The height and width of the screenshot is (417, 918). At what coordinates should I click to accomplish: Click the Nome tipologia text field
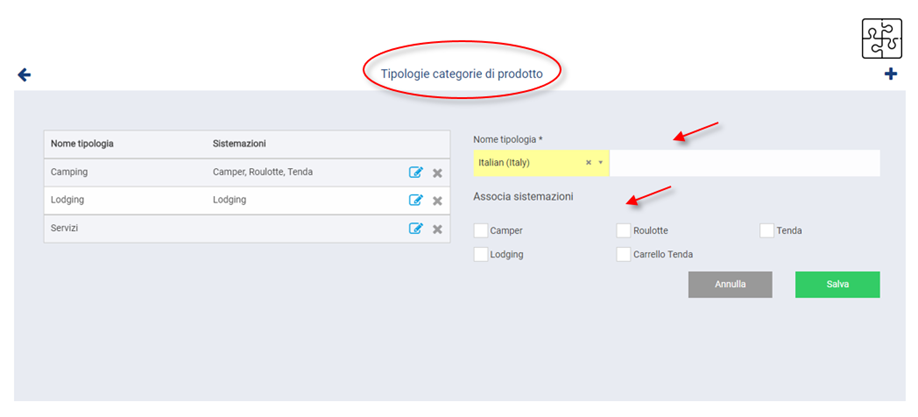point(744,163)
